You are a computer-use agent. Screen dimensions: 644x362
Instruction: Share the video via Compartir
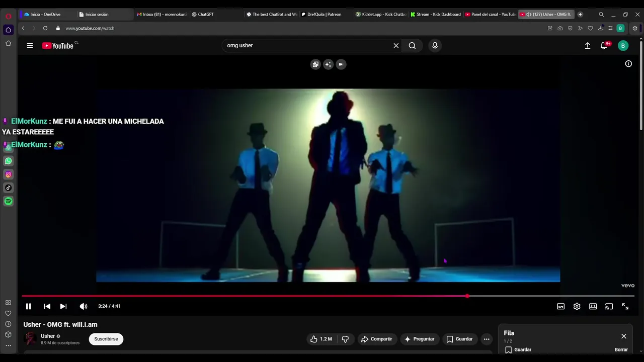(x=376, y=339)
